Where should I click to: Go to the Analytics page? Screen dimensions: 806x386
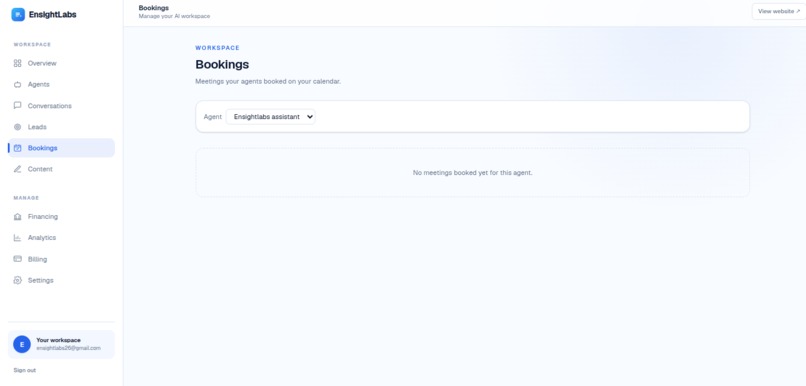61,238
